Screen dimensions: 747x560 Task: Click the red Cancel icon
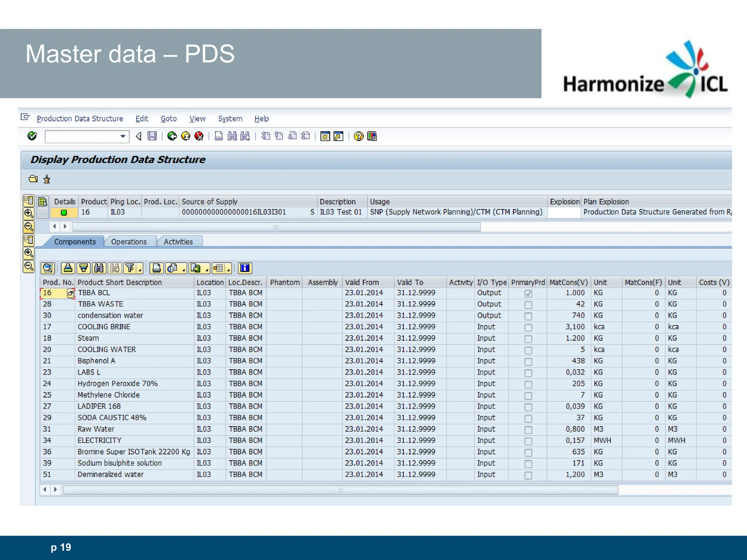tap(199, 136)
